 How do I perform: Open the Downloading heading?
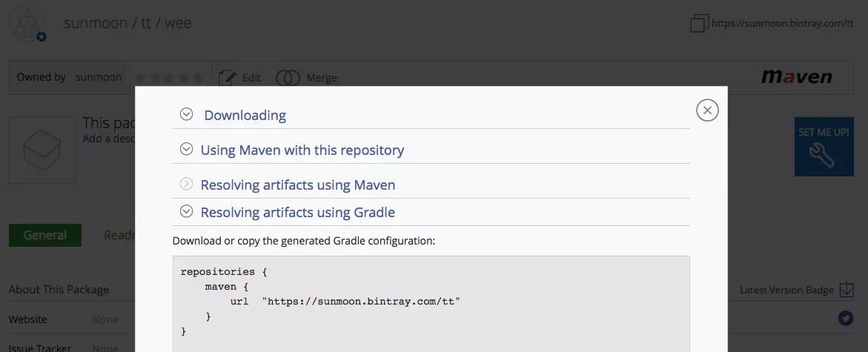tap(245, 115)
